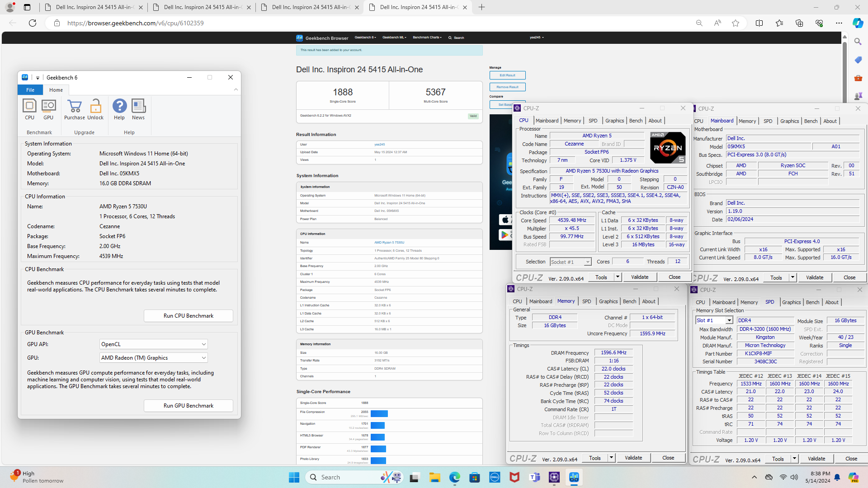This screenshot has height=488, width=868.
Task: Collapse the Geekbench 6 ribbon with the chevron
Action: 236,90
